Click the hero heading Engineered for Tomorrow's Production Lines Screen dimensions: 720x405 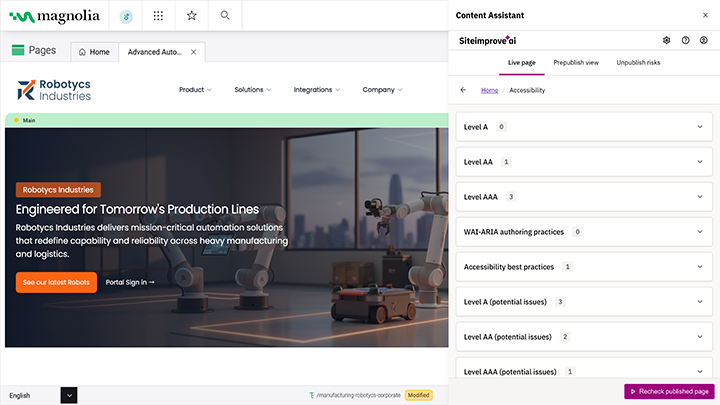pyautogui.click(x=137, y=209)
